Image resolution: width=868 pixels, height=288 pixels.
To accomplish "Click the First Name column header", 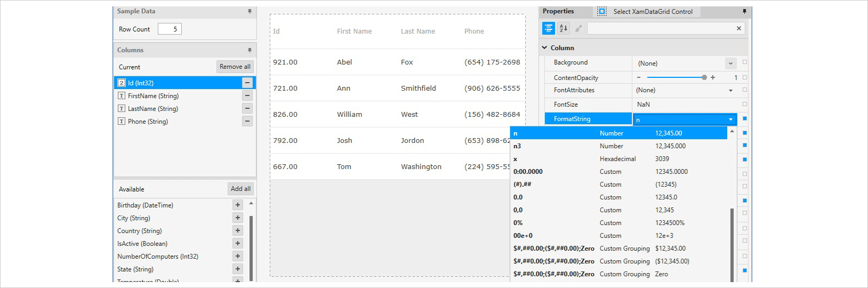I will click(x=354, y=31).
